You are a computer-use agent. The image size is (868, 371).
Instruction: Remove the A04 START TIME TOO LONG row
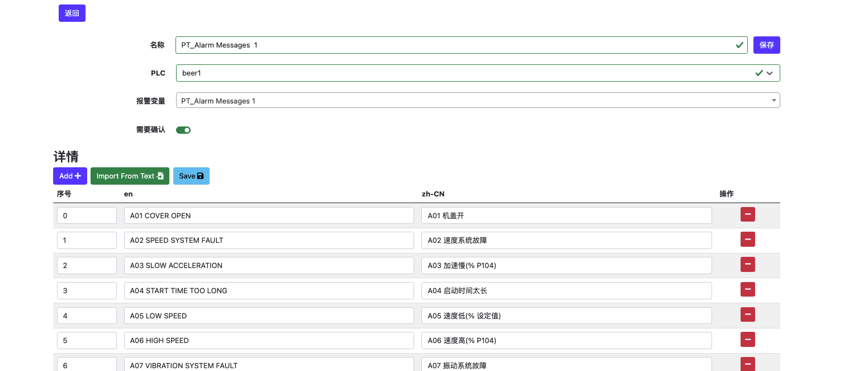(x=747, y=289)
